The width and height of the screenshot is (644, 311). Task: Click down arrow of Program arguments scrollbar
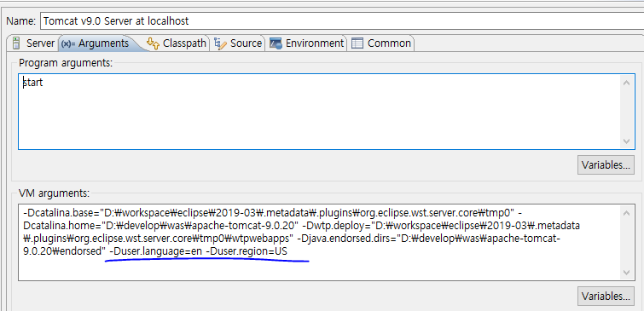point(626,141)
